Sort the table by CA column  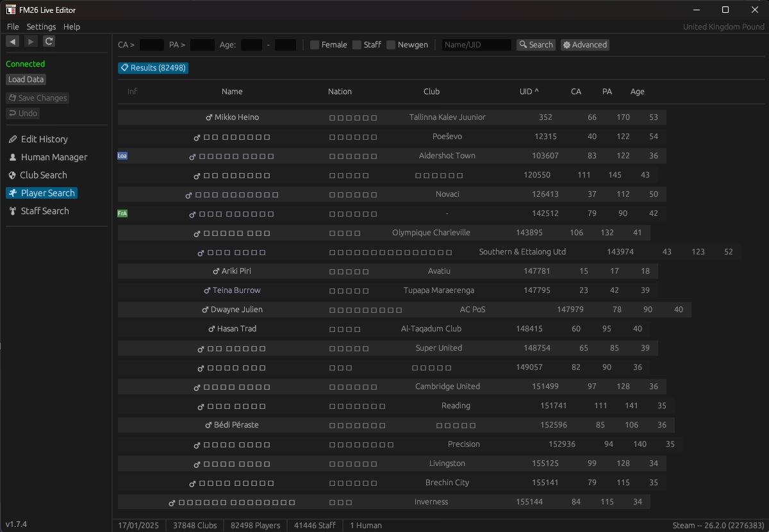575,92
